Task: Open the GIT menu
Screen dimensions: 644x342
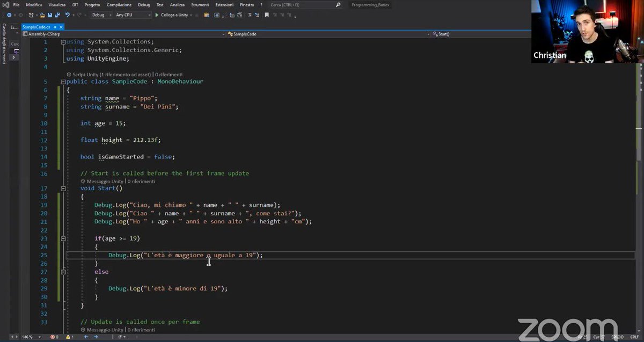Action: point(75,4)
